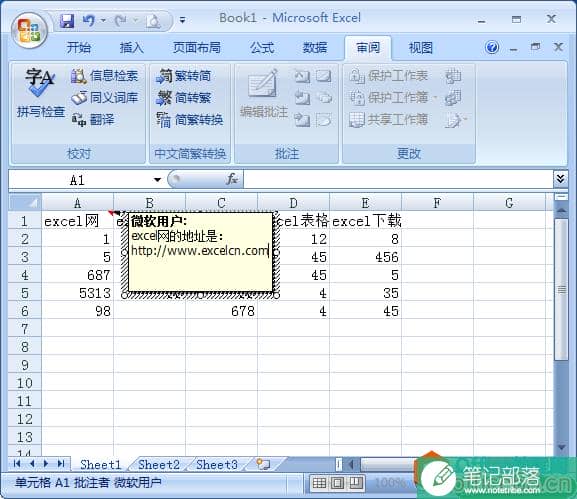
Task: Run 拼写检查 spelling check
Action: [x=41, y=93]
